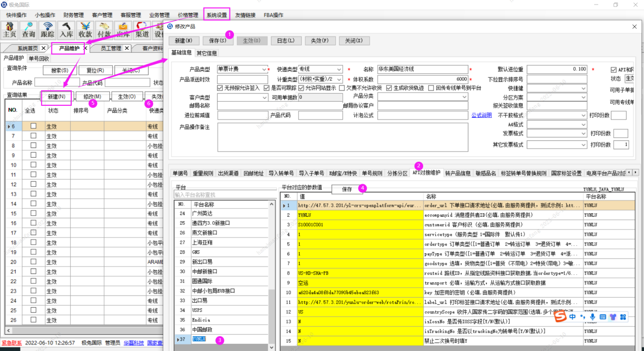Click the 入库 scanner toolbar icon
This screenshot has width=644, height=351.
click(66, 30)
